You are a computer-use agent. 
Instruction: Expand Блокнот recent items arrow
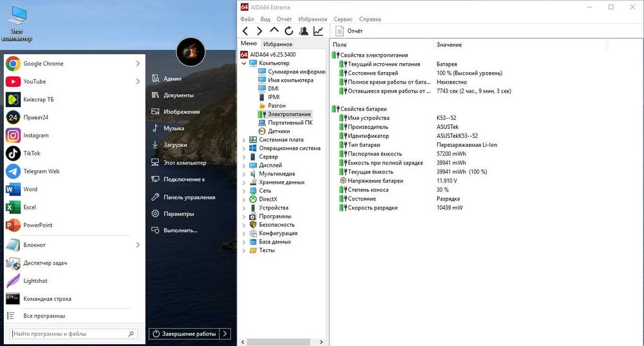[x=138, y=245]
